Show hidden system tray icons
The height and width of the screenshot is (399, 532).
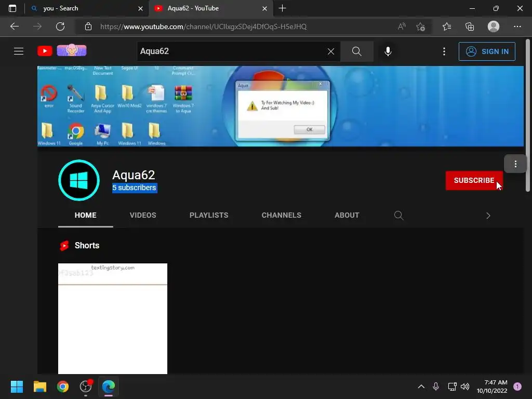coord(421,387)
